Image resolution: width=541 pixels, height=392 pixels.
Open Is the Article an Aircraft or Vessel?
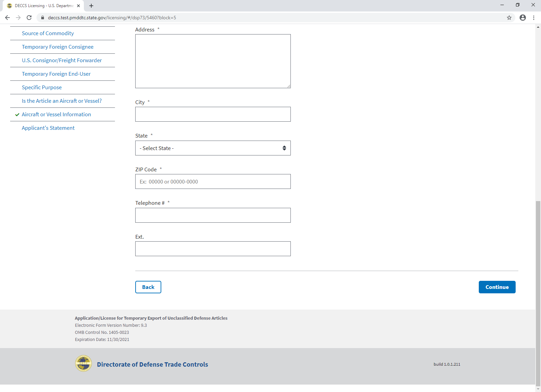[x=62, y=101]
